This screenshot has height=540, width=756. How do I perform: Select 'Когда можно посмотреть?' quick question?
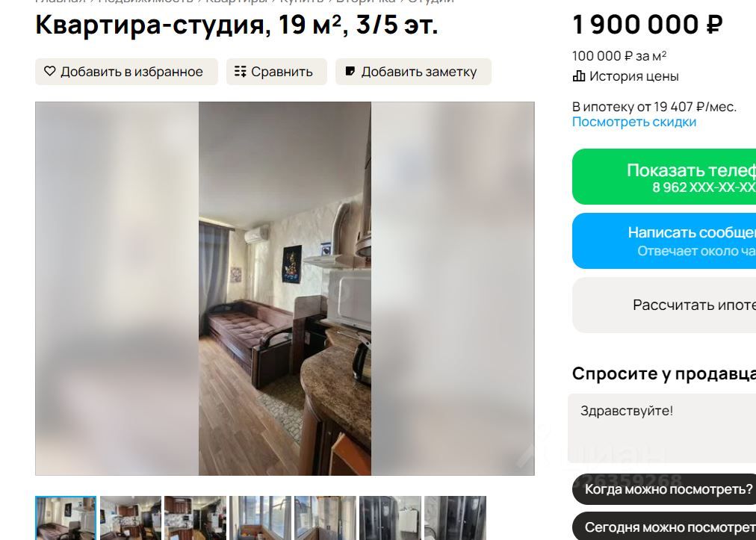pyautogui.click(x=664, y=489)
